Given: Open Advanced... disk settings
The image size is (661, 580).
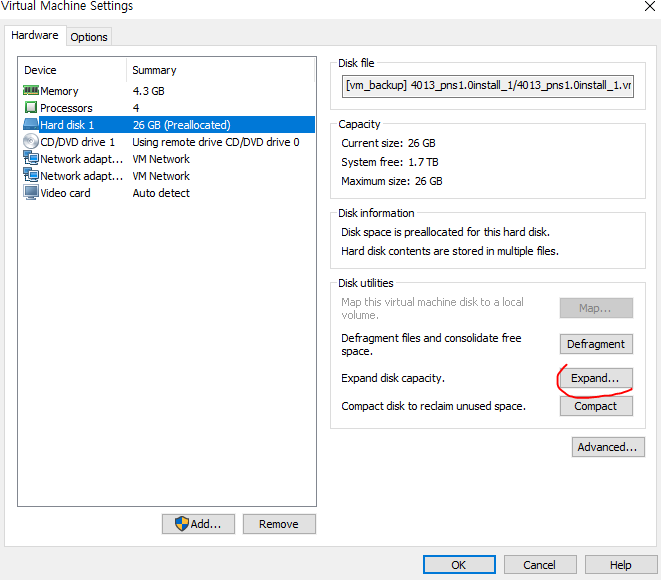Looking at the screenshot, I should [607, 447].
